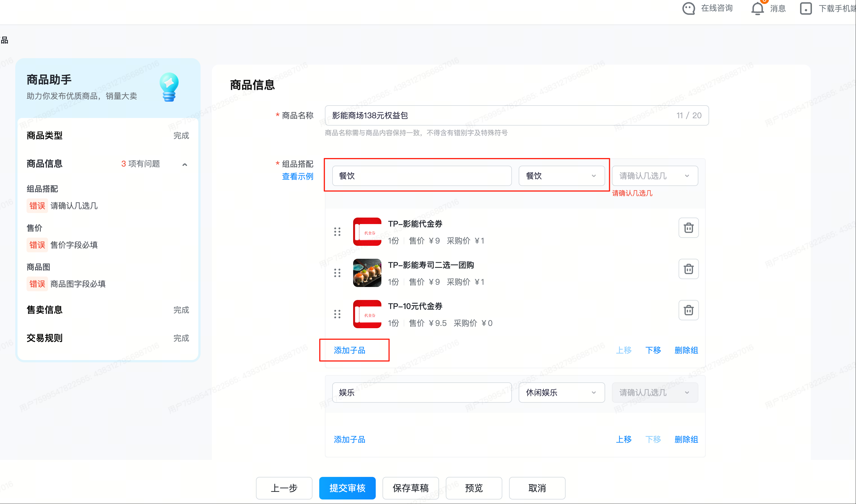The image size is (856, 504).
Task: Delete the TP-影能代金券 sub-item with trash icon
Action: [x=688, y=227]
